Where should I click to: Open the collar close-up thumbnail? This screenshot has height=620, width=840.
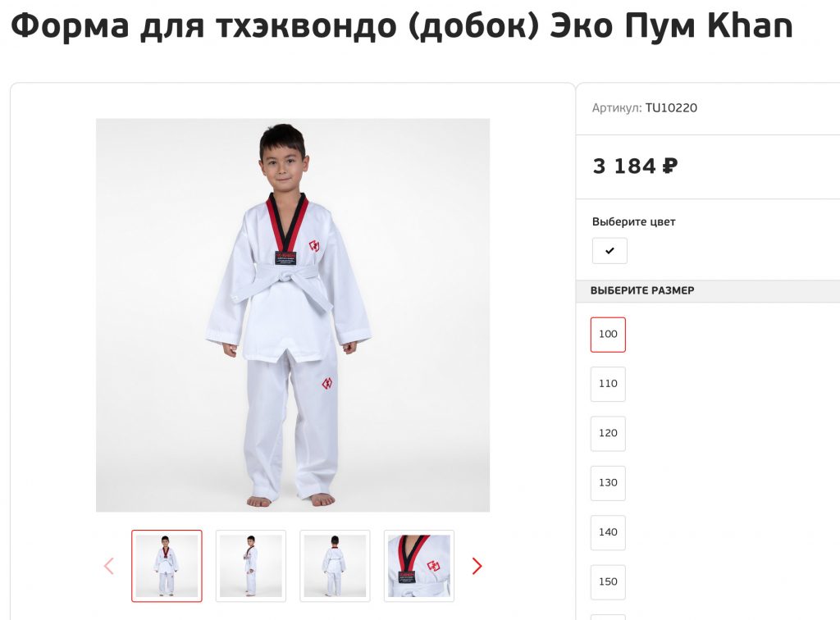[x=419, y=566]
